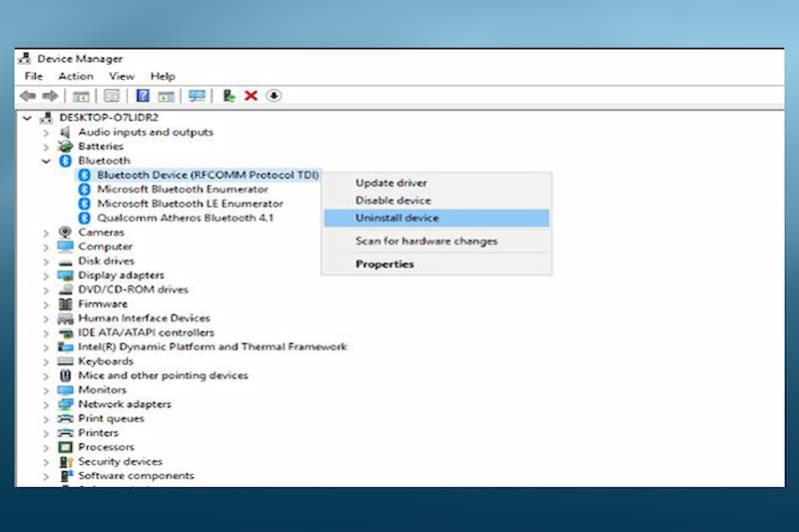Collapse the Bluetooth category chevron
Screen dimensions: 799x532
tap(46, 161)
